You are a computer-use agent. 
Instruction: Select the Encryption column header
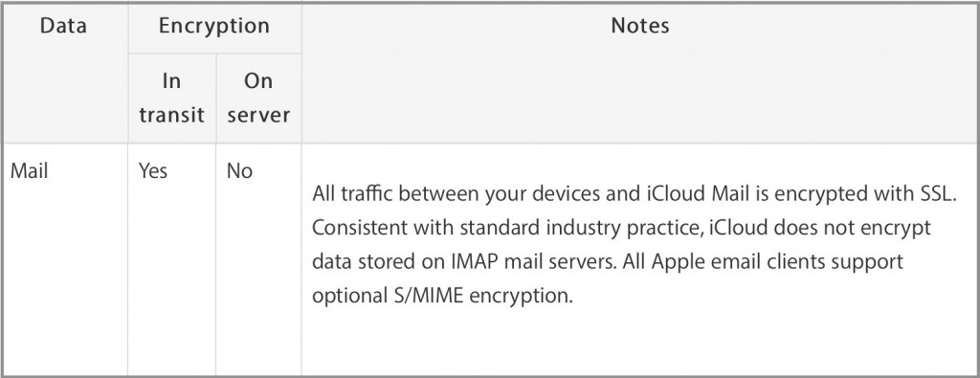coord(214,26)
